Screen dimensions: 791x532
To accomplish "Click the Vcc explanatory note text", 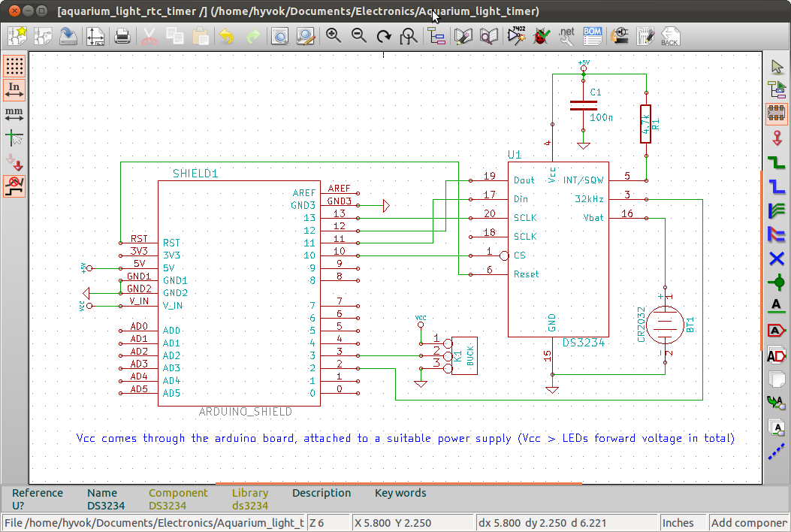I will [405, 438].
